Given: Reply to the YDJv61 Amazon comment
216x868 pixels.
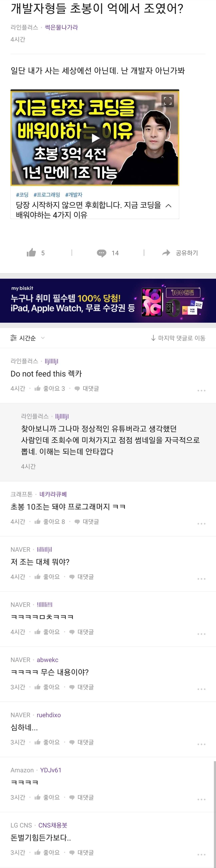Looking at the screenshot, I should click(x=82, y=797).
